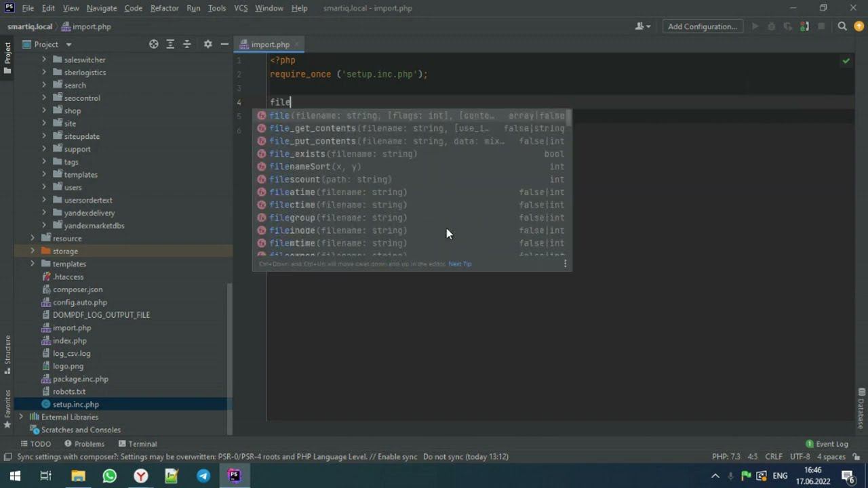
Task: Click CRLF line separator status
Action: (x=773, y=457)
